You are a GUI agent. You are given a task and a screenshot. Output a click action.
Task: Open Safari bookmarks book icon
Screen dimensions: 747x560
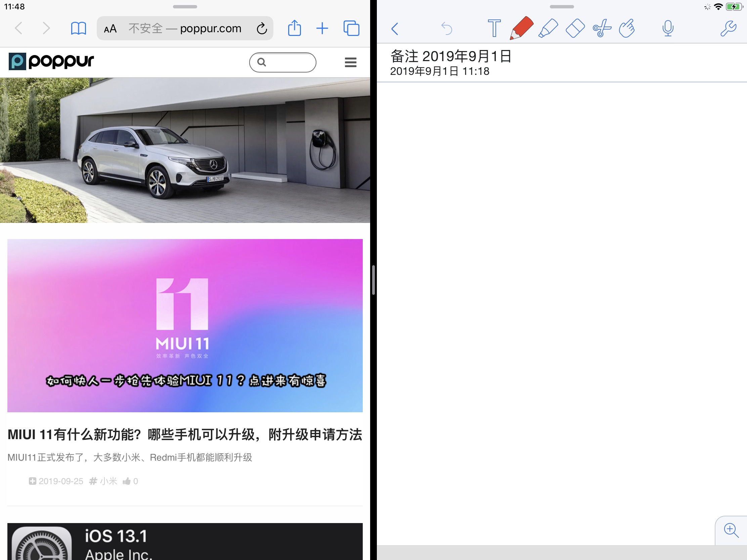(78, 28)
